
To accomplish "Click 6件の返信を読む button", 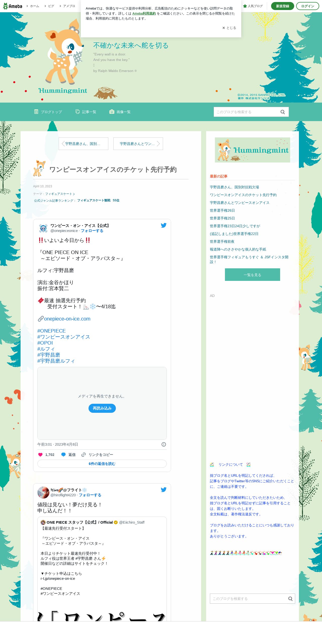I will tap(102, 464).
